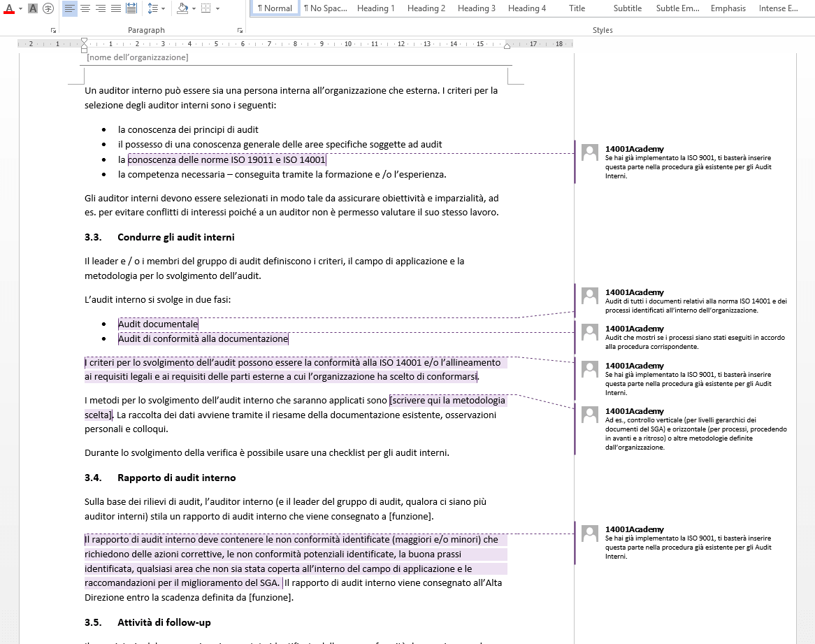Apply the red font color button
The width and height of the screenshot is (815, 644).
click(x=9, y=8)
